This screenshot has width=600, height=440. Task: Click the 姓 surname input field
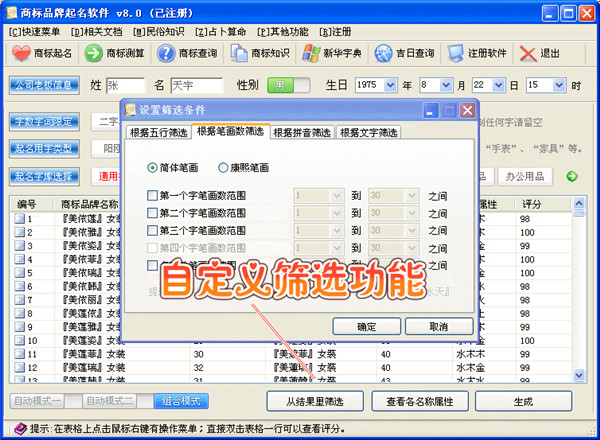(x=125, y=86)
